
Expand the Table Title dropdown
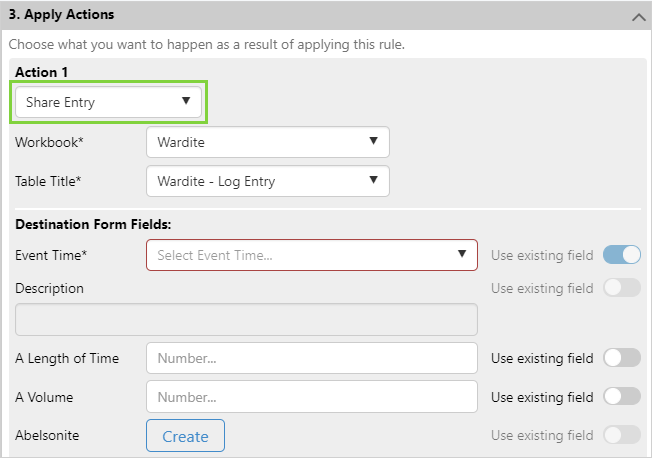267,181
